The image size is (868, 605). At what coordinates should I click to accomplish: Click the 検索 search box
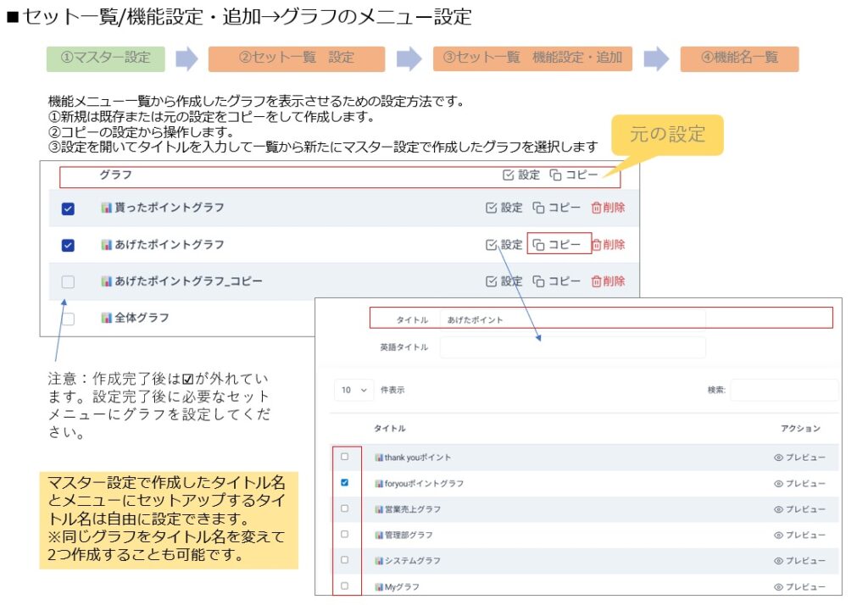click(x=783, y=390)
